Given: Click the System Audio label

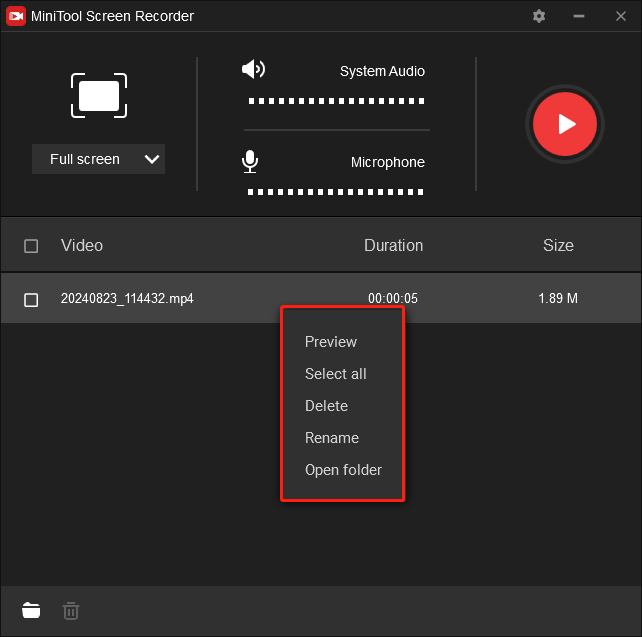Looking at the screenshot, I should pos(382,71).
